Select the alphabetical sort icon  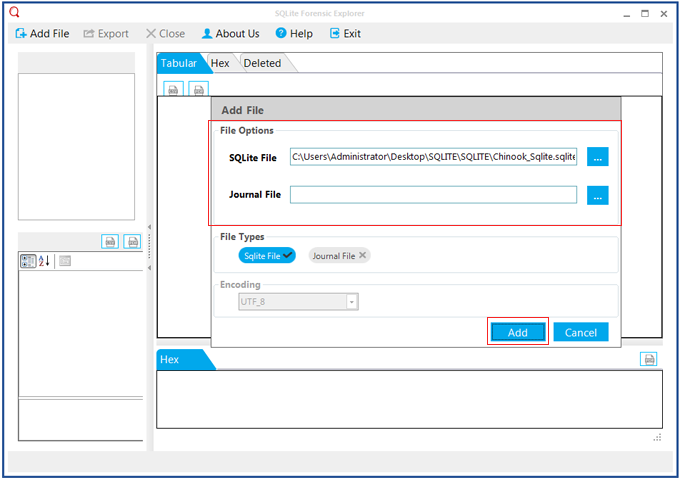click(x=44, y=261)
